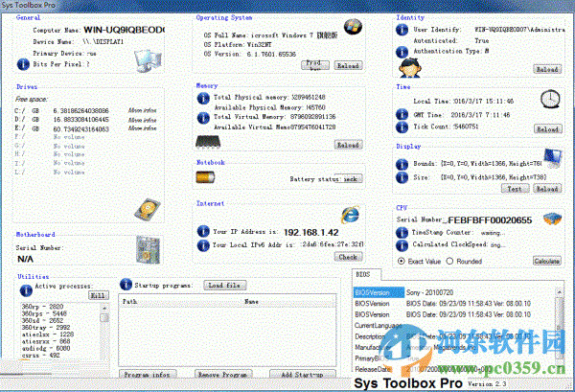Click the IP address 192.168.1.42
Image resolution: width=575 pixels, height=392 pixels.
(x=310, y=233)
